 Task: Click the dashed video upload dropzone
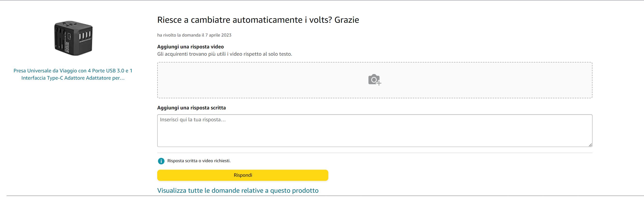coord(374,80)
